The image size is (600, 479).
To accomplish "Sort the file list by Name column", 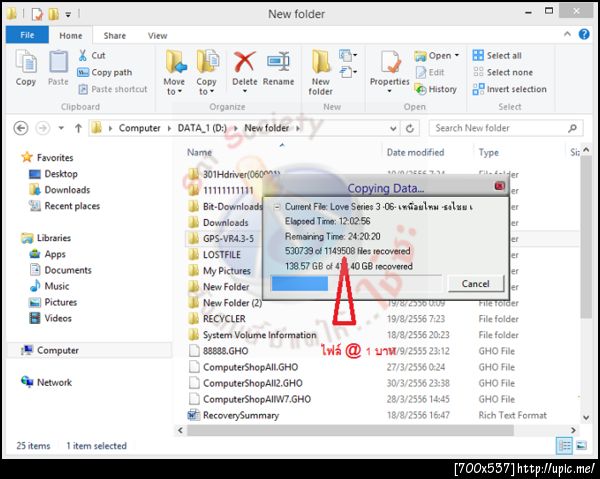I will click(199, 152).
